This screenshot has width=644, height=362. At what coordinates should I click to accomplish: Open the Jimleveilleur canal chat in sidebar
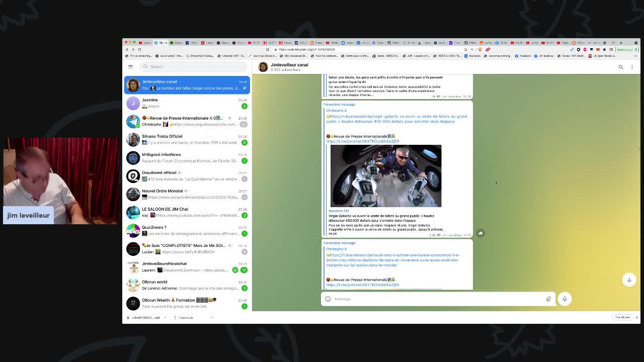tap(187, 84)
